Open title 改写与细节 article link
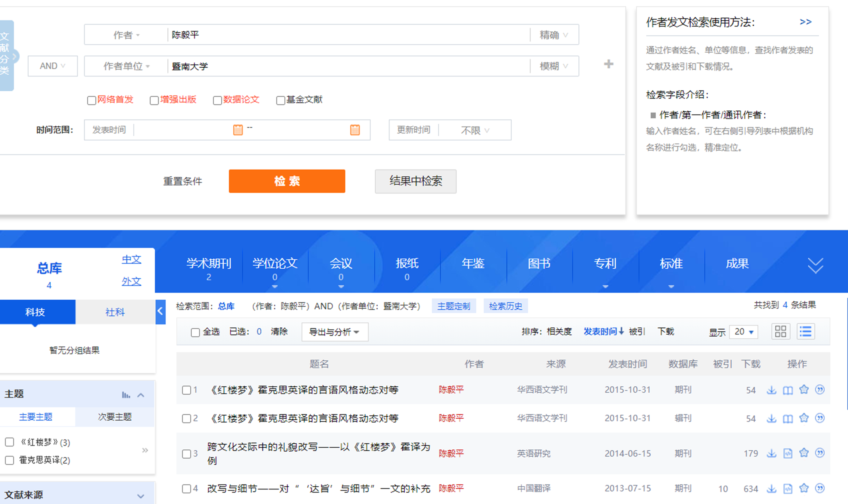This screenshot has height=504, width=848. pyautogui.click(x=318, y=489)
